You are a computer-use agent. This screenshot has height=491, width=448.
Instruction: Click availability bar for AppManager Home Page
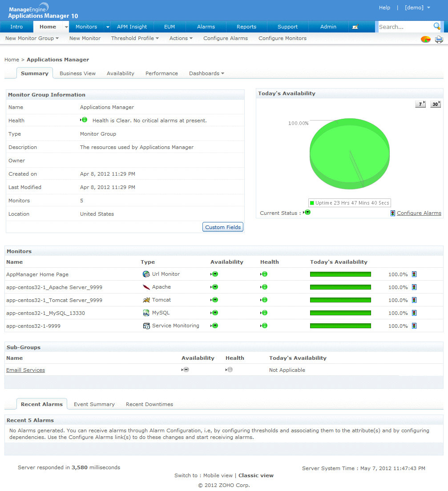tap(340, 274)
